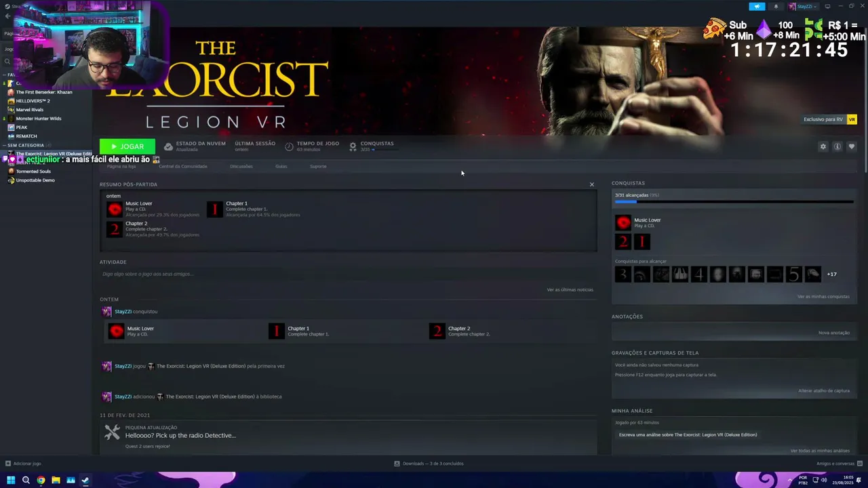868x488 pixels.
Task: Open game settings gear icon
Action: (x=823, y=146)
